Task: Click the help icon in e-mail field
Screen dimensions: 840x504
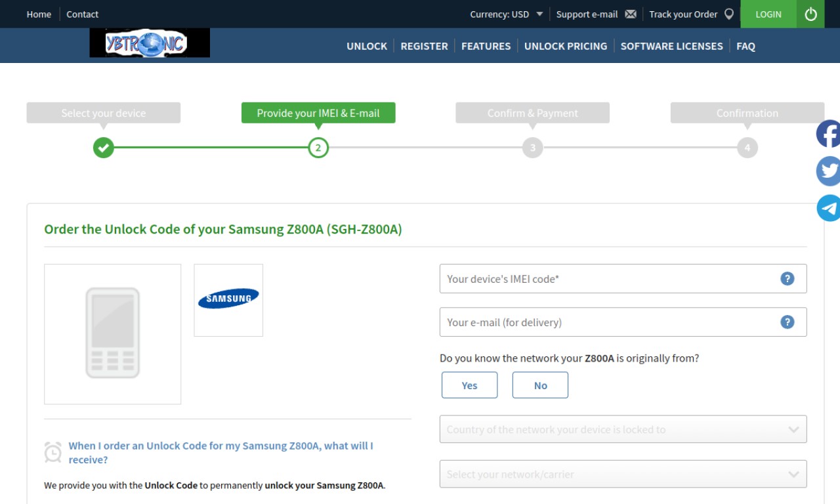Action: [x=787, y=322]
